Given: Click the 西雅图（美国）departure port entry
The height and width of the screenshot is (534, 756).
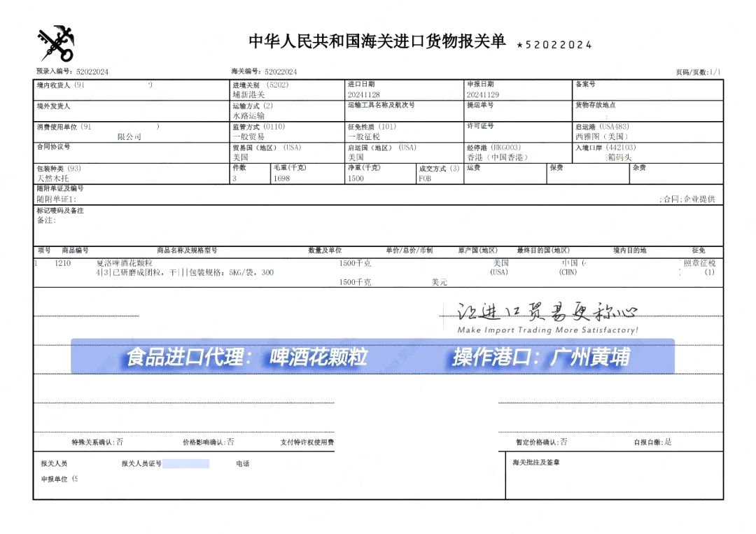Looking at the screenshot, I should (x=598, y=137).
